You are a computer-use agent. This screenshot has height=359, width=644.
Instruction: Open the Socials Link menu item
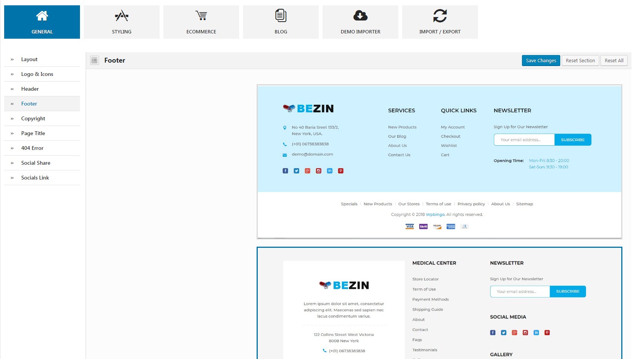[x=42, y=178]
